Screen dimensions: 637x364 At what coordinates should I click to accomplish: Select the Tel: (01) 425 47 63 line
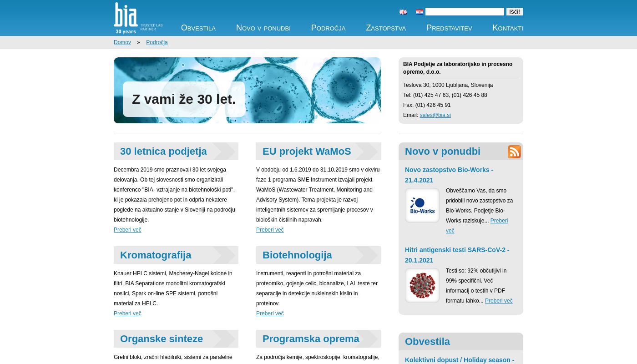point(445,95)
